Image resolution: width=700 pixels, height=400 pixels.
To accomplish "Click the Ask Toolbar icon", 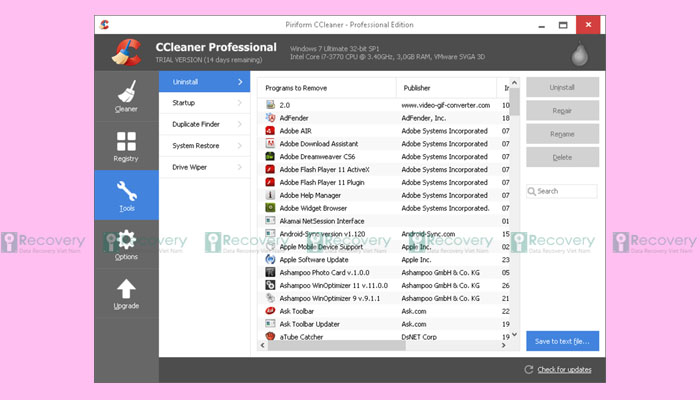I will tap(270, 311).
